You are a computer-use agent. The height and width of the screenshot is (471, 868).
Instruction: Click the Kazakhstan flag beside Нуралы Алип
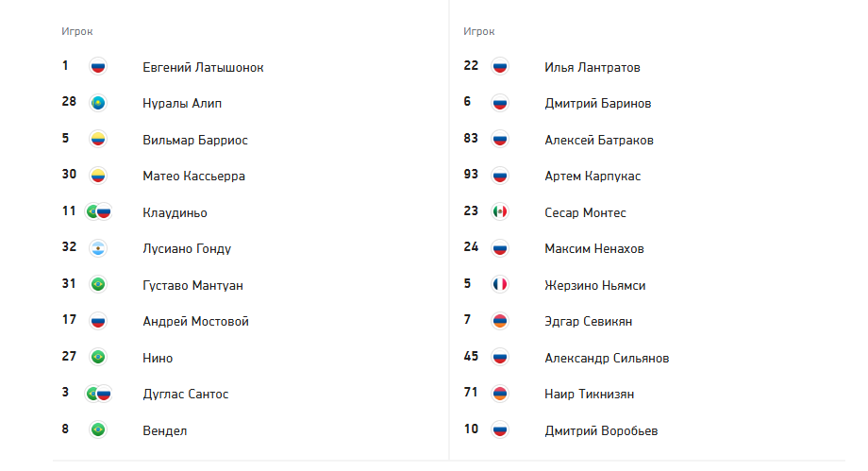98,103
